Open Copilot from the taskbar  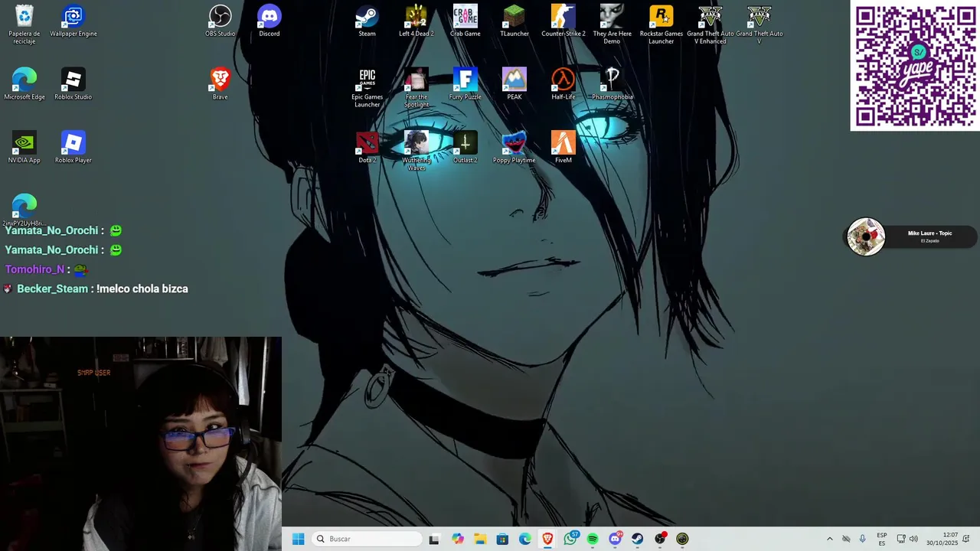(458, 539)
